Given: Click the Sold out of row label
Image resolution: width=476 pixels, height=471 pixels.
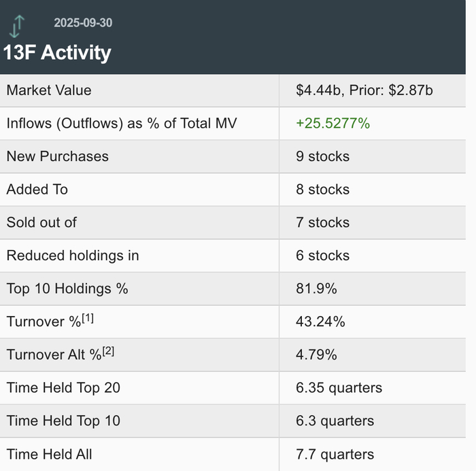Looking at the screenshot, I should tap(41, 222).
